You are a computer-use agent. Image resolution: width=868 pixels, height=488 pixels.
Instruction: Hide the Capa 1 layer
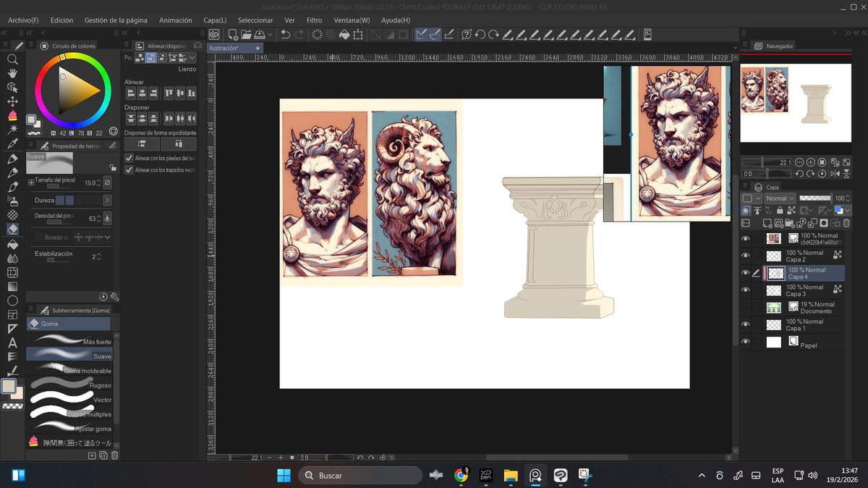pyautogui.click(x=745, y=324)
